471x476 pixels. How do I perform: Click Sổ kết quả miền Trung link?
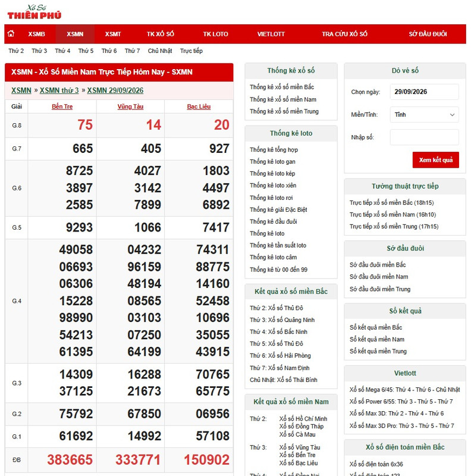(378, 351)
